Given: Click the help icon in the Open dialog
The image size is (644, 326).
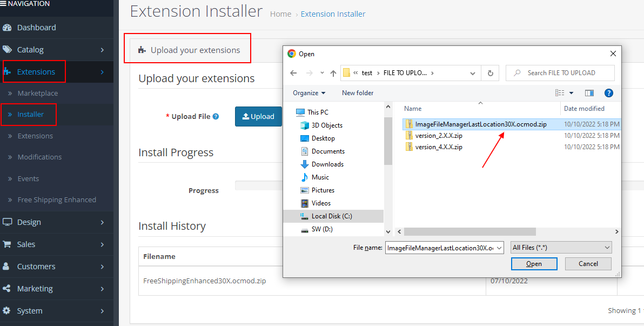Looking at the screenshot, I should (x=609, y=92).
